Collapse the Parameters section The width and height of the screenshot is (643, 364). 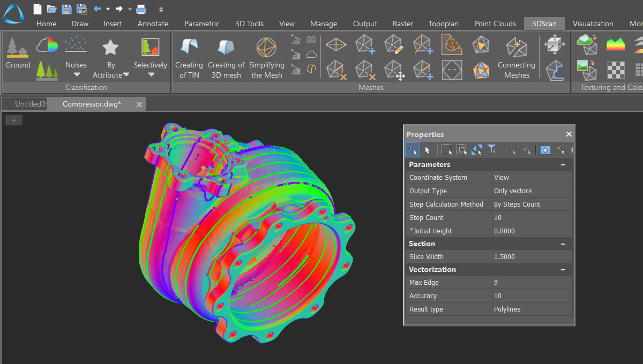click(563, 164)
